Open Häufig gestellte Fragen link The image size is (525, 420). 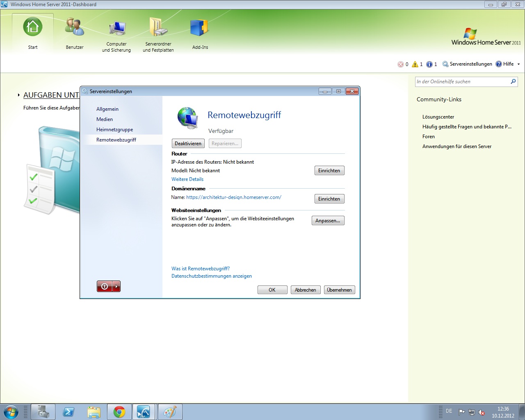coord(467,127)
